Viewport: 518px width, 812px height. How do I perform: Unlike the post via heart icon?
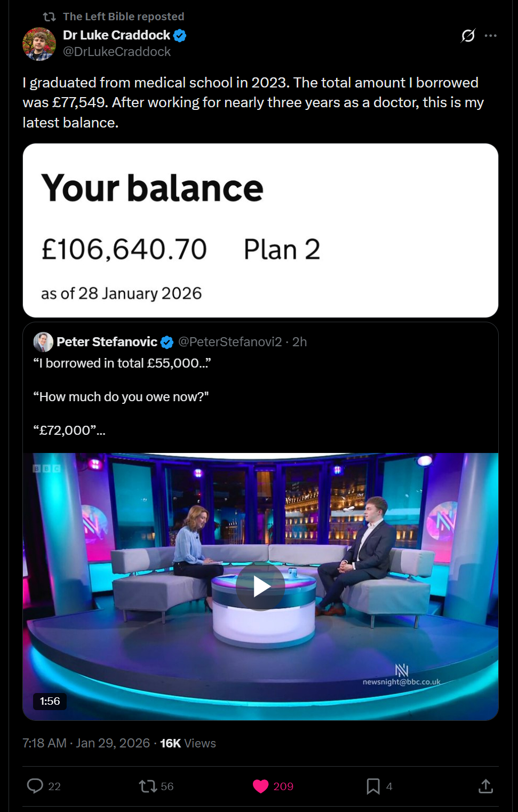(x=260, y=786)
